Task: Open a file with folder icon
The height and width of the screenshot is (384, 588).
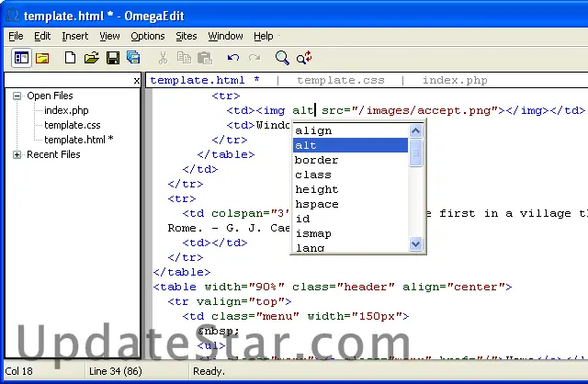Action: [x=92, y=58]
